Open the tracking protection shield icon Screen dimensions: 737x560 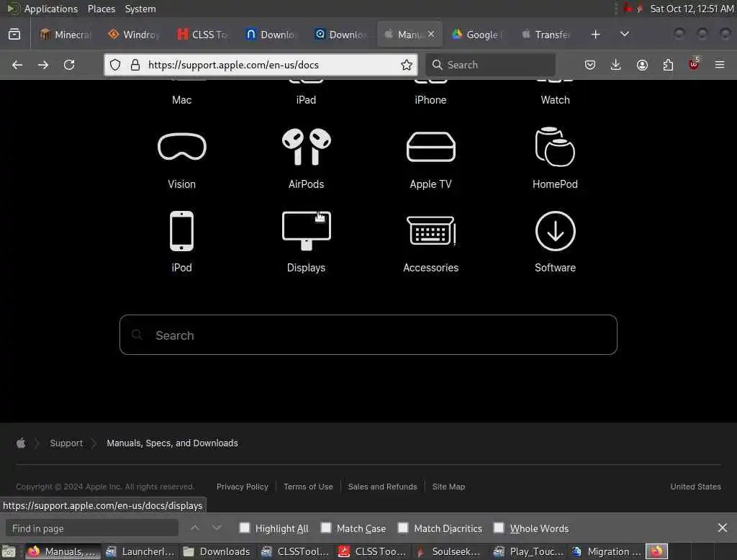click(x=115, y=65)
